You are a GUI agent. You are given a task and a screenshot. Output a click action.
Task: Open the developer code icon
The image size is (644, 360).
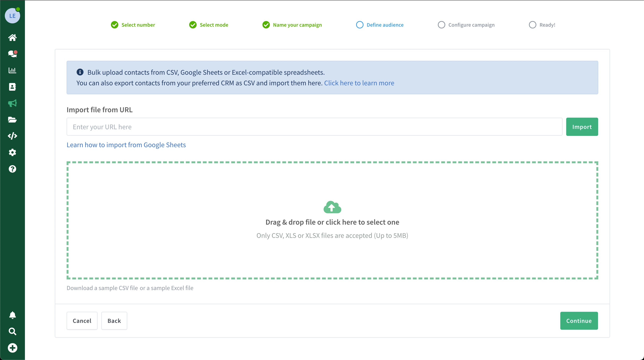coord(12,136)
